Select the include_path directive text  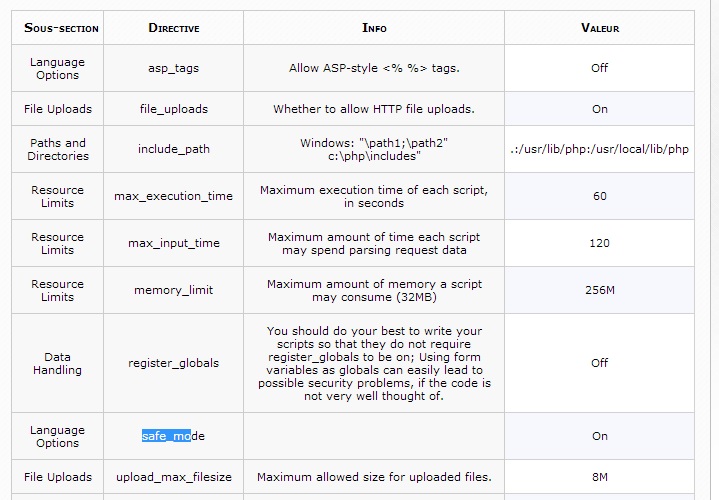pos(174,149)
